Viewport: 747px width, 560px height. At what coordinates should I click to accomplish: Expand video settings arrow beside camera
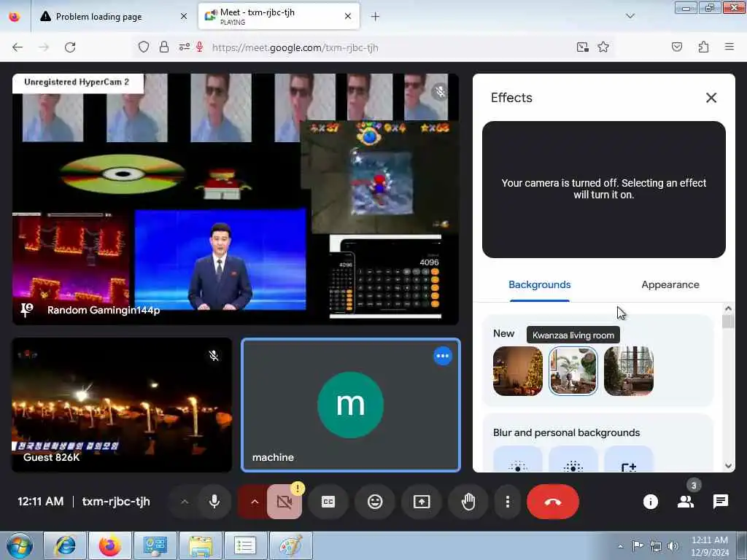point(255,502)
